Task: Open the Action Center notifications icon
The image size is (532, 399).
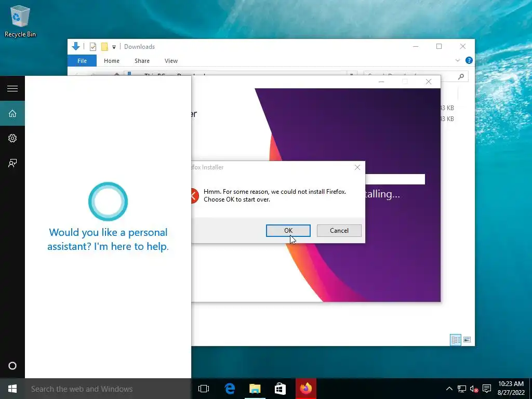Action: click(487, 389)
